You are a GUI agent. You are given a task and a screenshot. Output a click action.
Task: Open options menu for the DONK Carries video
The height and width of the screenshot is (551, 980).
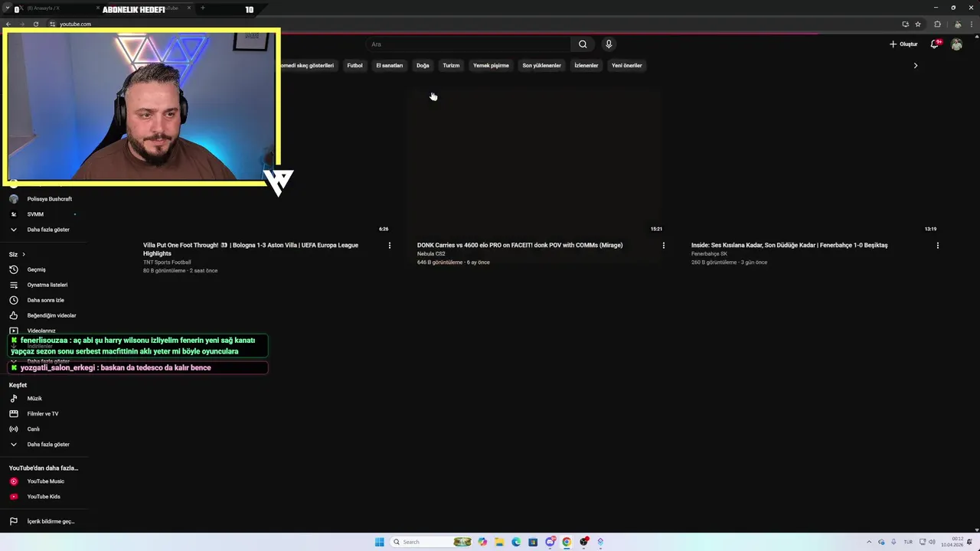tap(663, 246)
